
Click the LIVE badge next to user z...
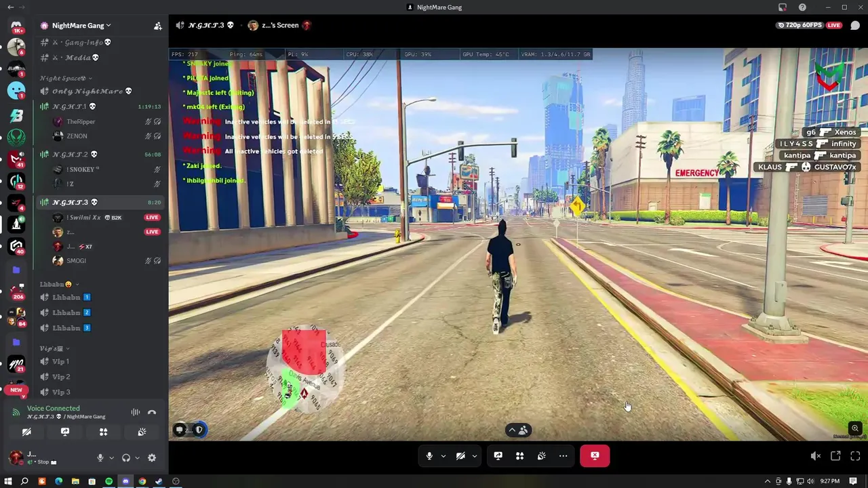coord(152,232)
